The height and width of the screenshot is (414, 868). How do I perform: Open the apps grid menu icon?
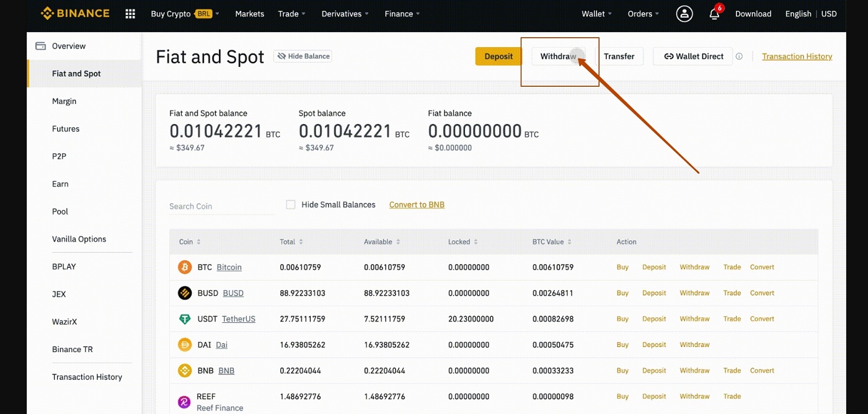[130, 14]
